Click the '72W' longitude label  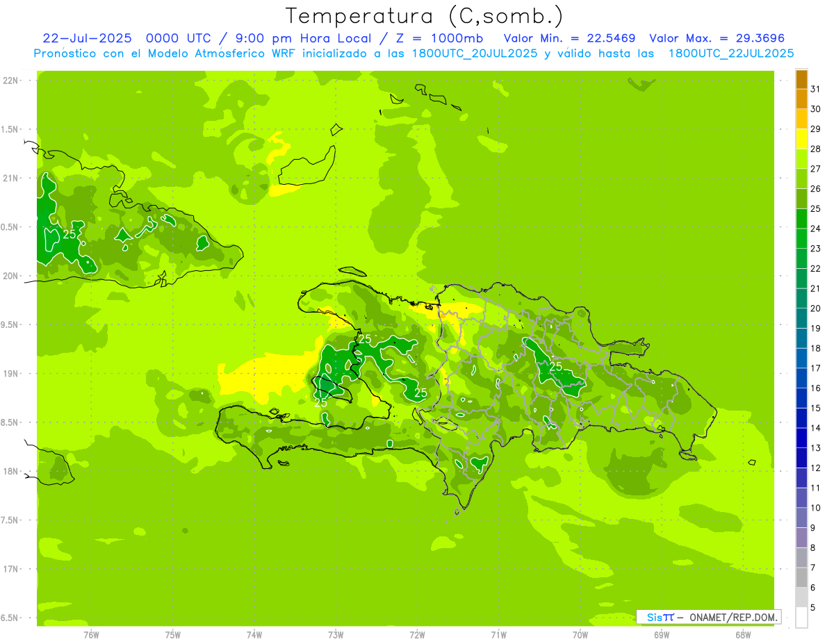417,634
